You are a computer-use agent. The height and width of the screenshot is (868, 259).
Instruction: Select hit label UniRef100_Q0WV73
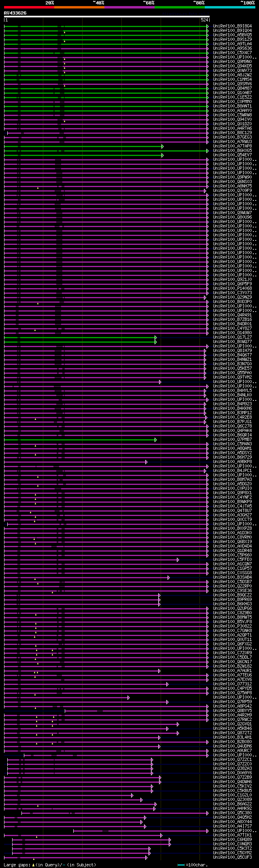click(x=232, y=70)
